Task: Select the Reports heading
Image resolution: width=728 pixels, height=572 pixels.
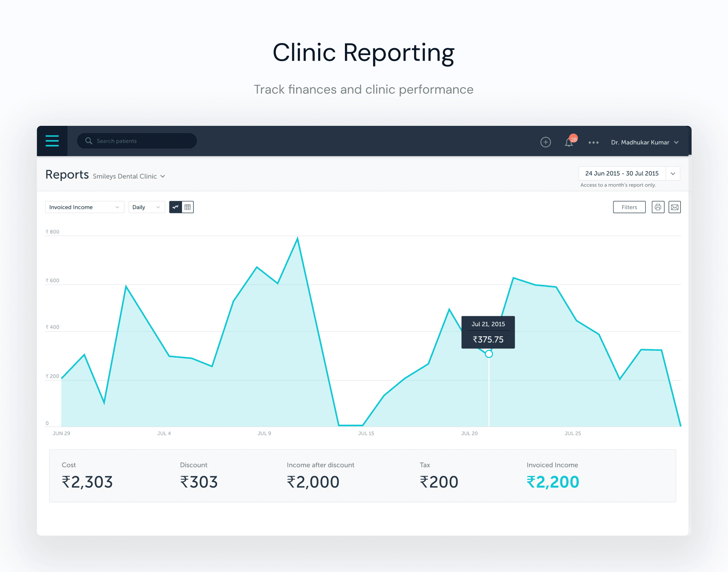Action: pos(67,175)
